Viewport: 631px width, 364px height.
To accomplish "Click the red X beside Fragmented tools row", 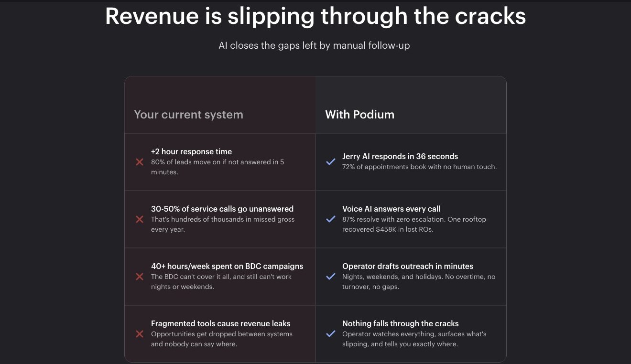I will point(140,334).
